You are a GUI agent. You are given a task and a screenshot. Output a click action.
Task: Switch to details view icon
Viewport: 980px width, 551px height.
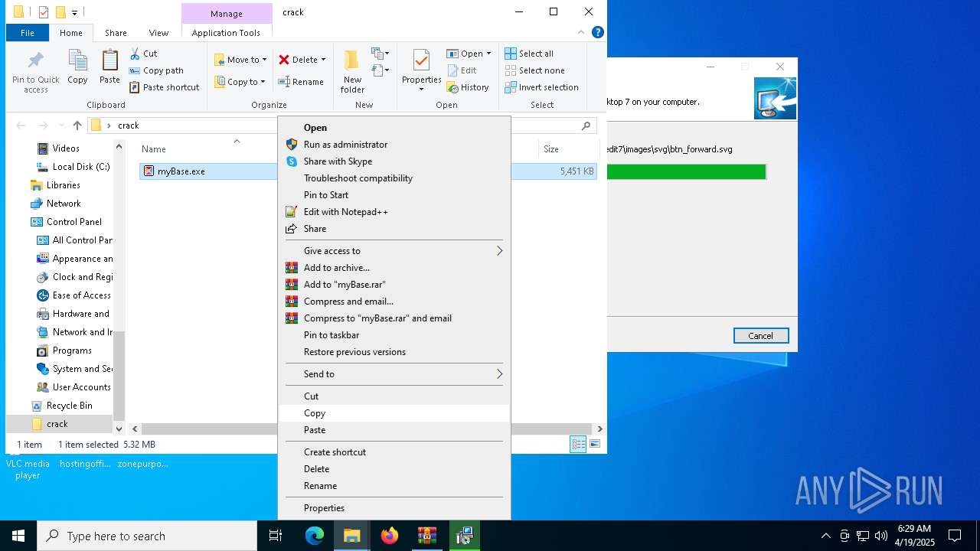coord(578,445)
